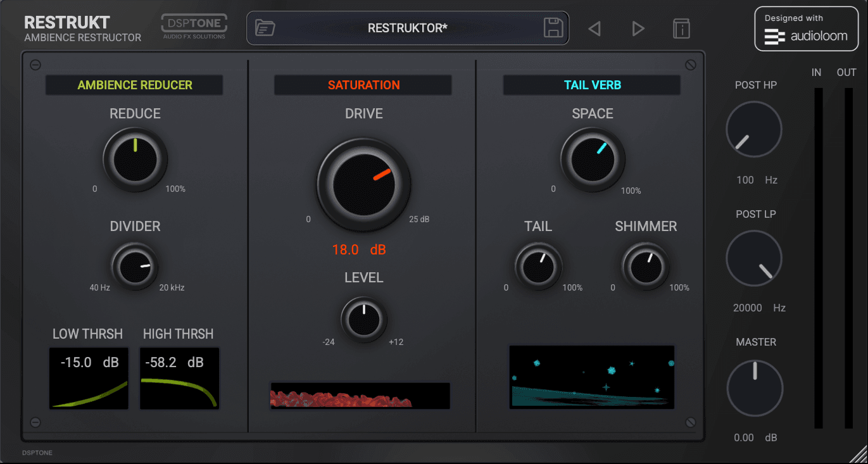Open the info manual icon

681,28
